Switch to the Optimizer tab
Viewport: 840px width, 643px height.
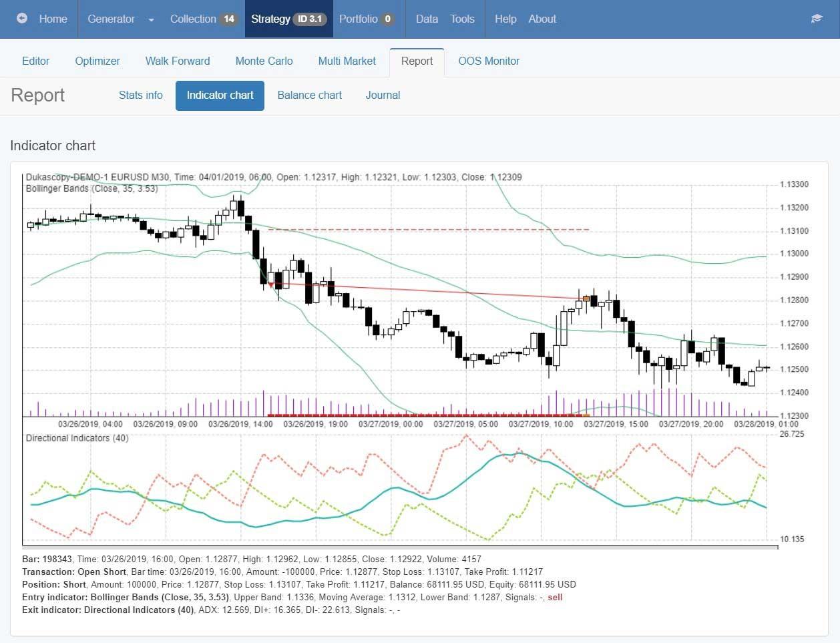(97, 61)
